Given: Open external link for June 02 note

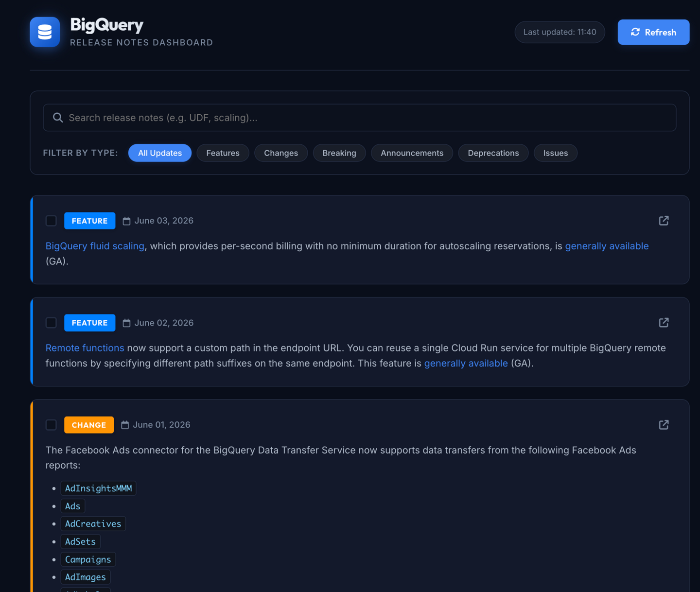Looking at the screenshot, I should point(664,323).
